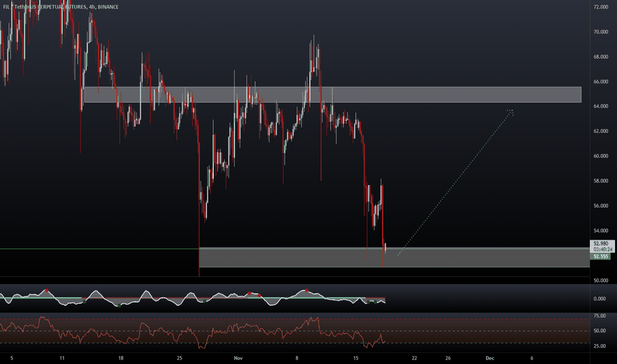
Task: Click the 56.000 price axis label
Action: point(601,206)
